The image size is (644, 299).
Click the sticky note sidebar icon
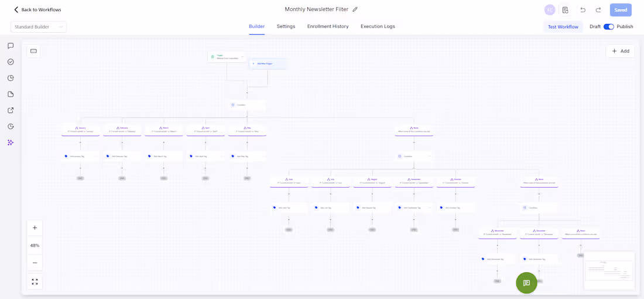click(x=11, y=94)
